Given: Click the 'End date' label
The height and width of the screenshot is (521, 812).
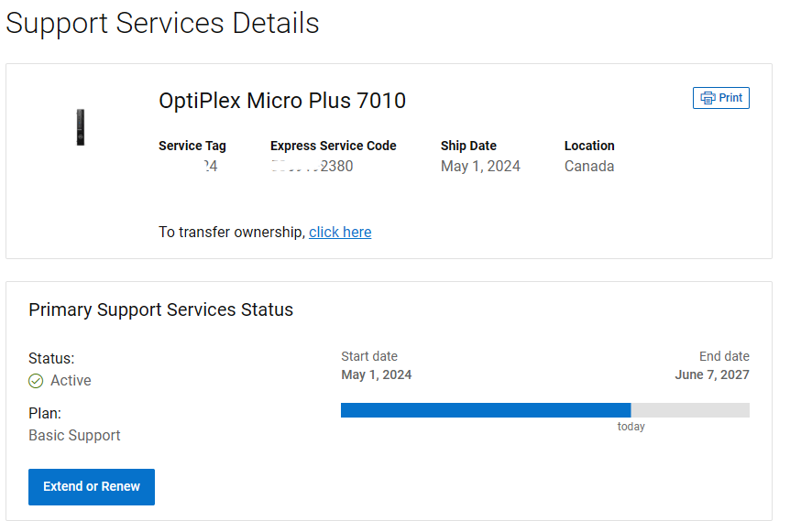Looking at the screenshot, I should tap(724, 356).
